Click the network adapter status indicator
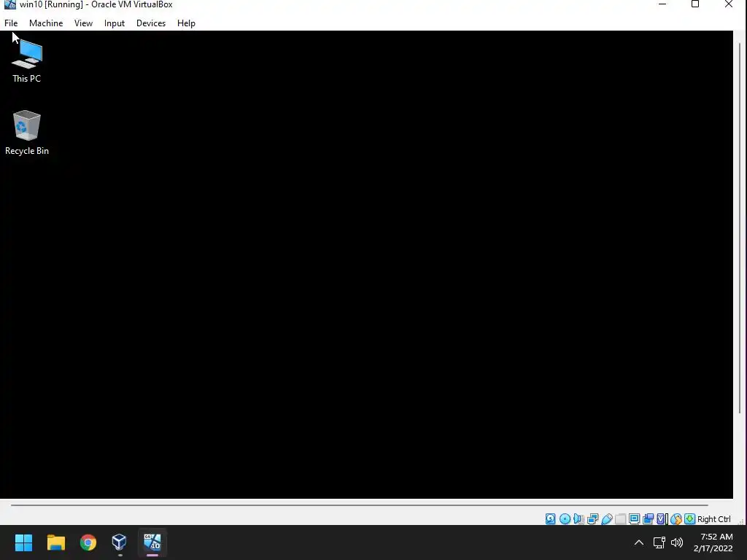The height and width of the screenshot is (560, 747). (x=592, y=519)
